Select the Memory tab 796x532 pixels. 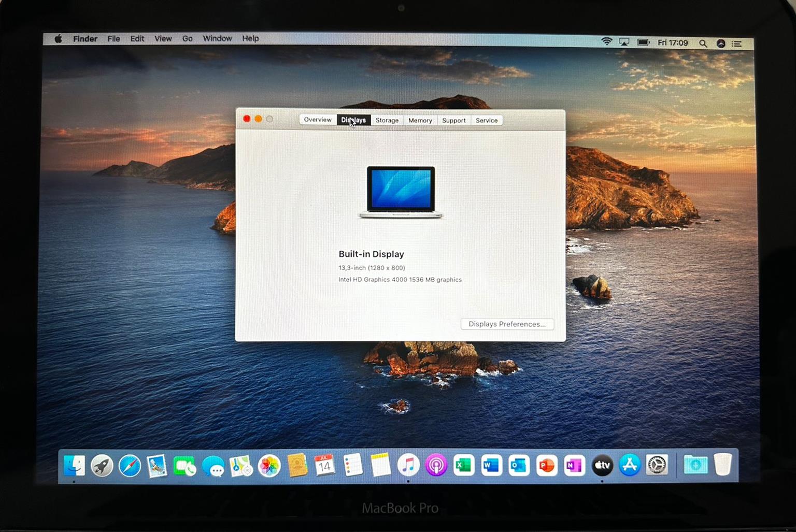[x=420, y=120]
